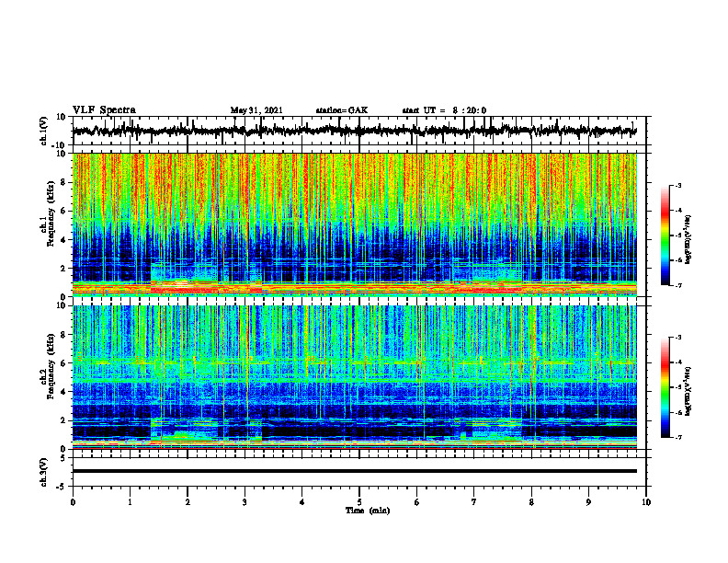This screenshot has width=728, height=563.
Task: Click the ch.2 'Frequency (kHz)' axis label
Action: tap(51, 365)
